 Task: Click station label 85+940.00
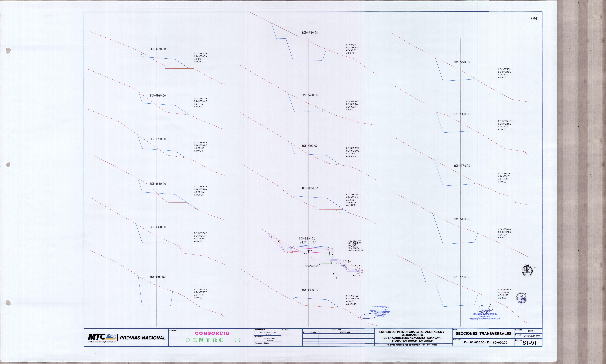click(x=310, y=33)
